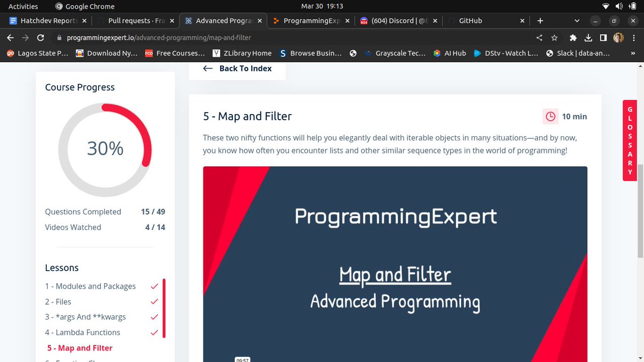Click checkmark beside *args And **kwargs
This screenshot has height=362, width=644.
(155, 317)
